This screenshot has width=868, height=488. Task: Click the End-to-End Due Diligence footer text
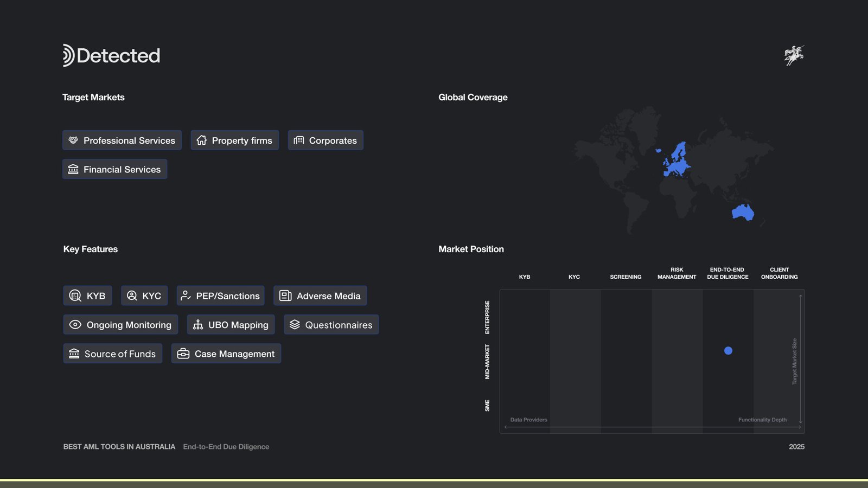(226, 447)
